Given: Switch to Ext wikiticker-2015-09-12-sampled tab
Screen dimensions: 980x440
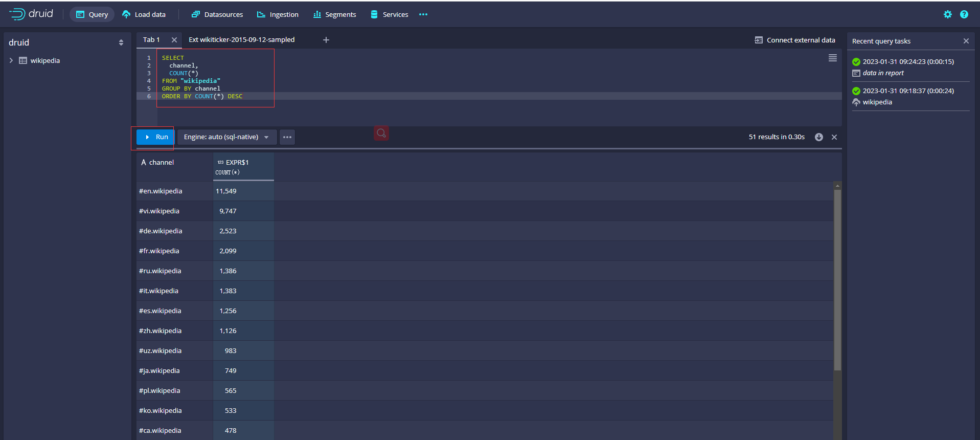Looking at the screenshot, I should (x=241, y=39).
